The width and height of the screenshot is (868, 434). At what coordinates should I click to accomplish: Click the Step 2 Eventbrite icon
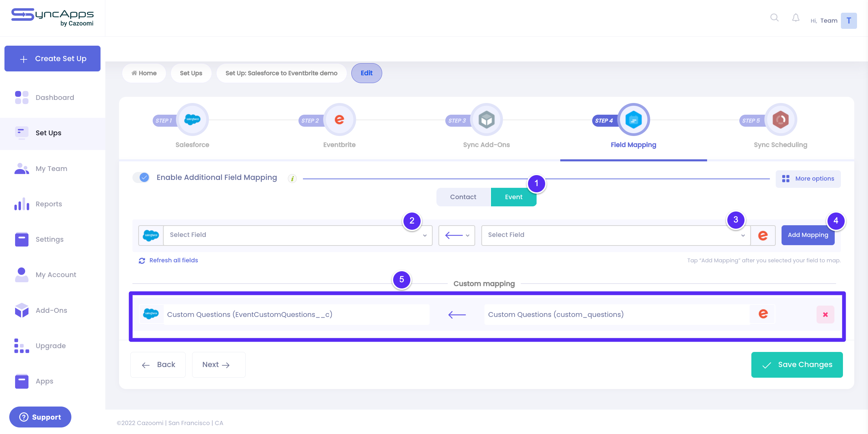[339, 119]
